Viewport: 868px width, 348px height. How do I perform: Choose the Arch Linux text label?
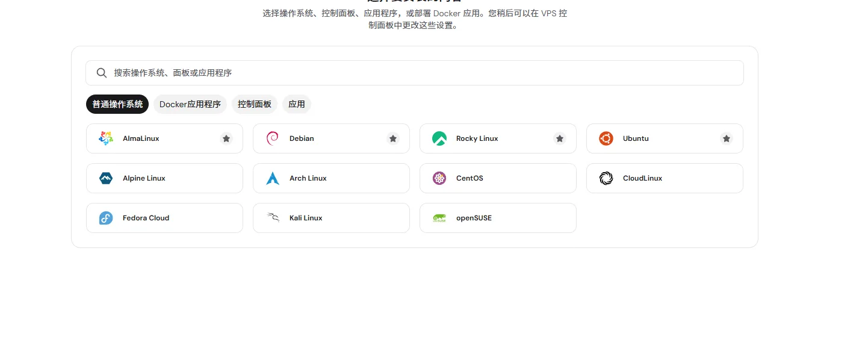click(x=308, y=178)
